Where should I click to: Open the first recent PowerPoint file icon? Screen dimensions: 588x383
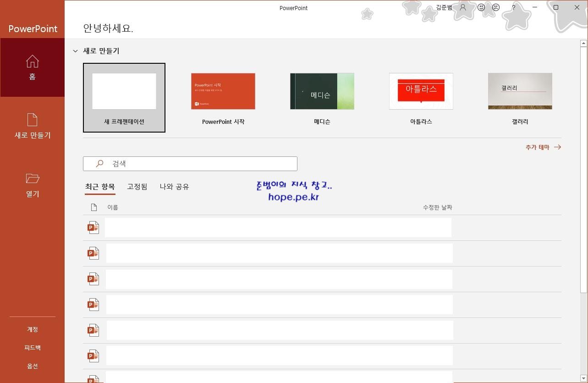coord(93,228)
